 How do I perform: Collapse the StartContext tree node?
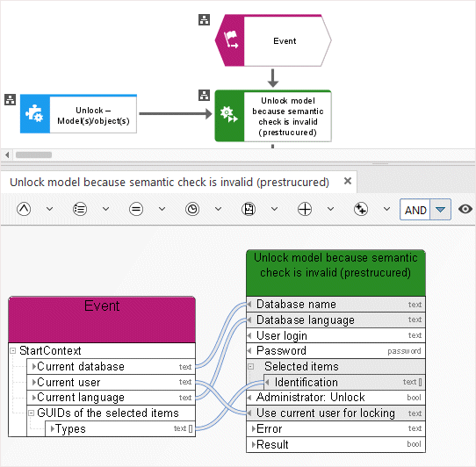coord(13,350)
